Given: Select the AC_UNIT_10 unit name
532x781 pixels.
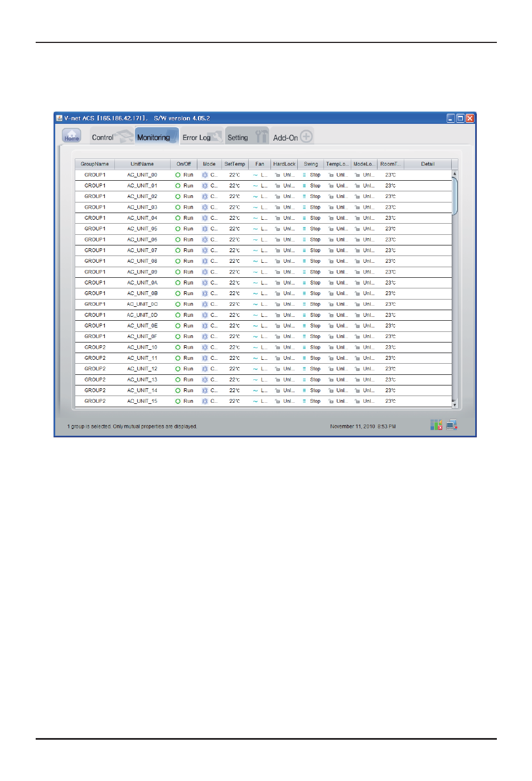Looking at the screenshot, I should coord(142,348).
